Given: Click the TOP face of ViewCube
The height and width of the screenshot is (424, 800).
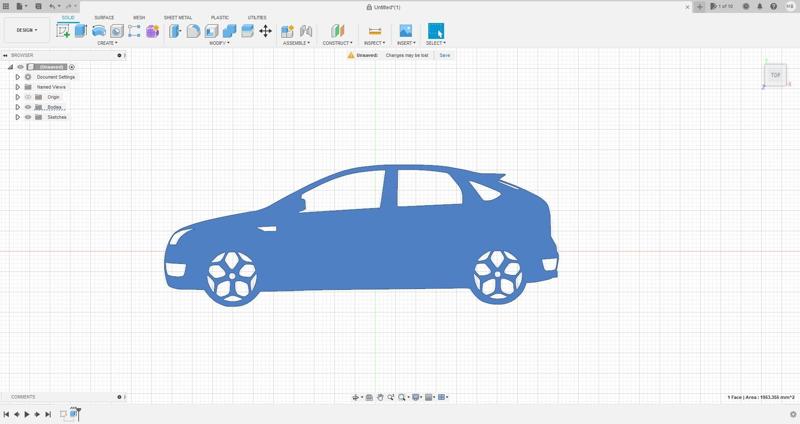Looking at the screenshot, I should (x=776, y=76).
